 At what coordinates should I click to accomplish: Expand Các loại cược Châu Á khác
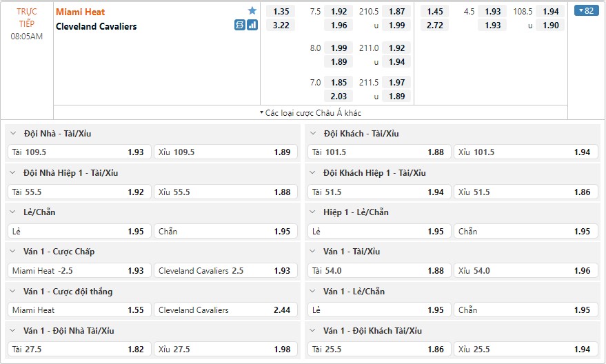[311, 113]
